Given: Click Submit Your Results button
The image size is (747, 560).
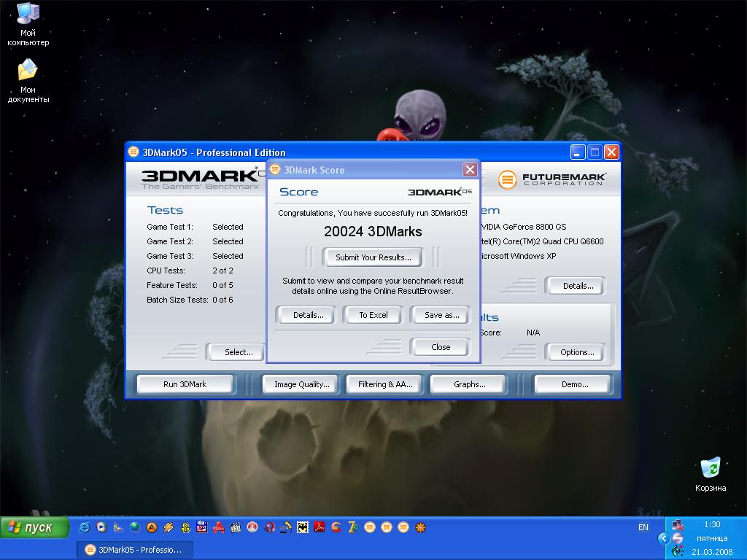Looking at the screenshot, I should [373, 257].
